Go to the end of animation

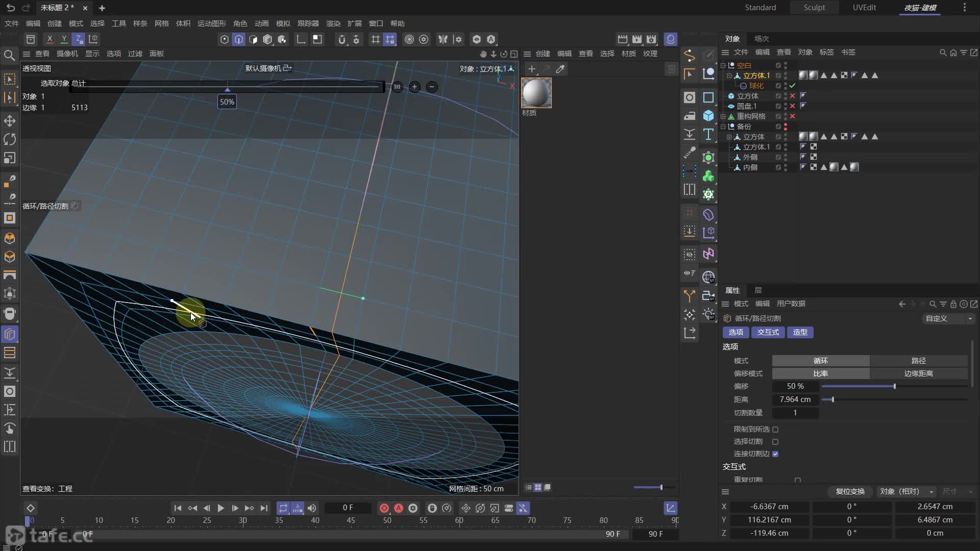pyautogui.click(x=264, y=508)
